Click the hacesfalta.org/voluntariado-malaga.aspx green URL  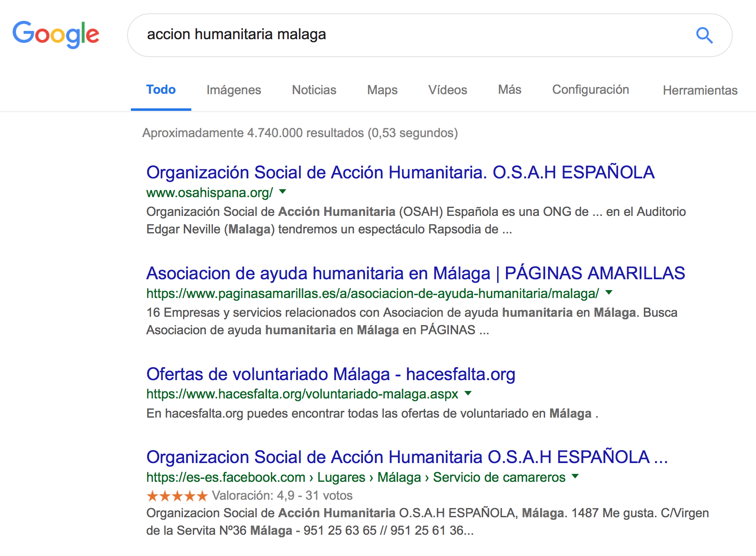click(x=302, y=394)
